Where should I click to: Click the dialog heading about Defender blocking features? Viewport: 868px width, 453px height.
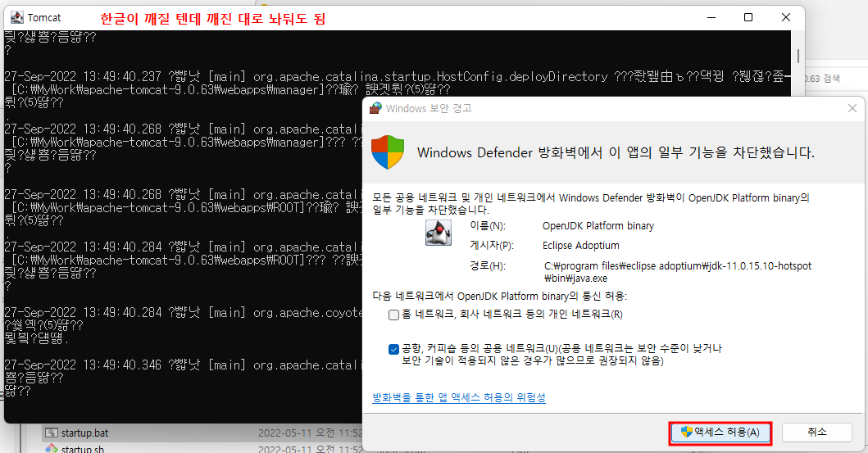tap(616, 152)
